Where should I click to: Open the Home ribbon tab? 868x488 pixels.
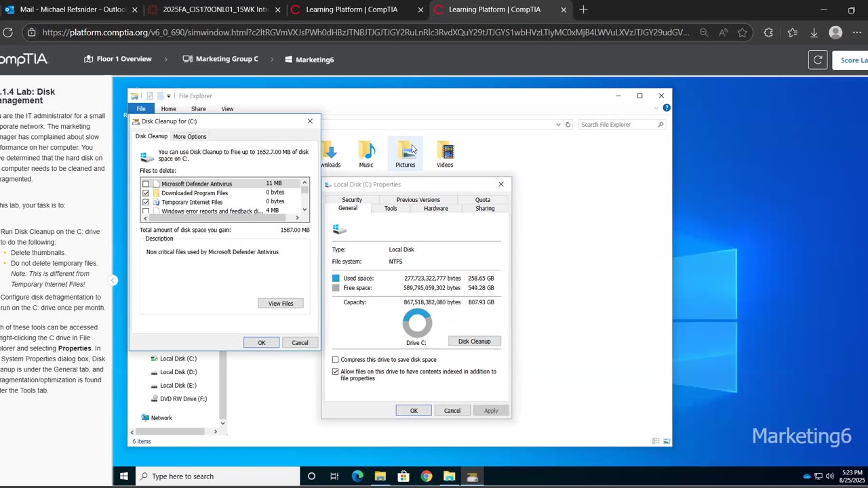tap(168, 108)
